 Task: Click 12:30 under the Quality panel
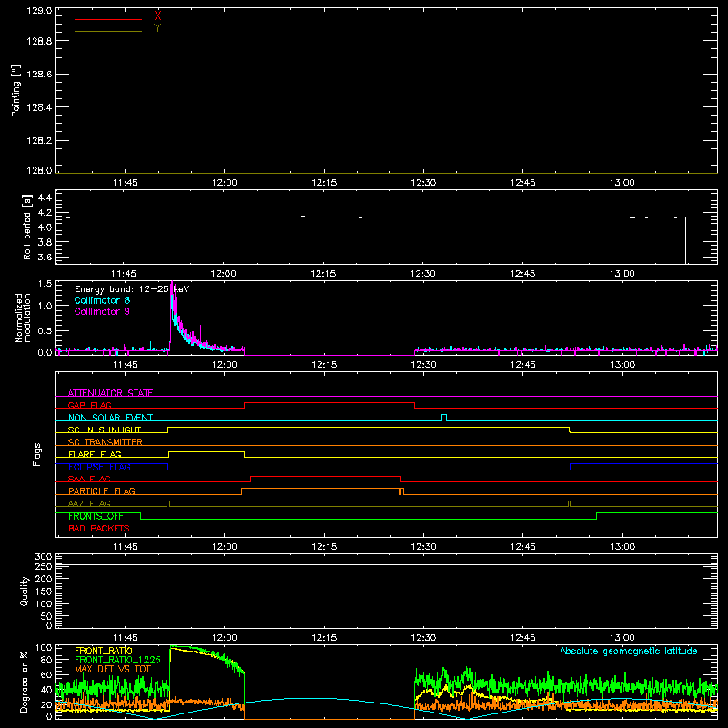(423, 638)
